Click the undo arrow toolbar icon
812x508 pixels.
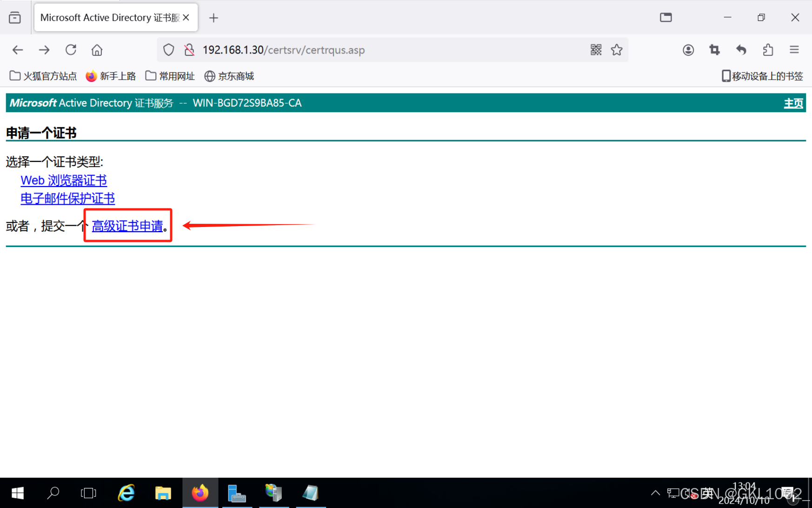pyautogui.click(x=741, y=50)
